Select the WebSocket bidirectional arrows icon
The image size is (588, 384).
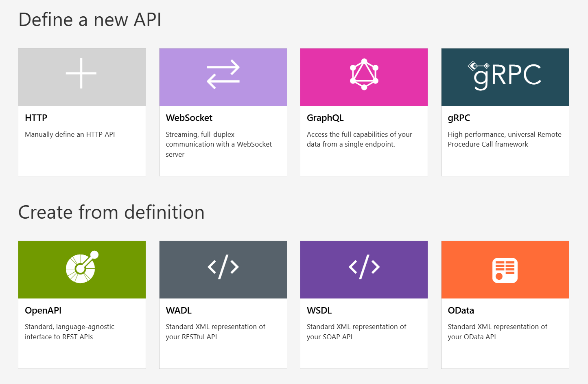point(223,74)
